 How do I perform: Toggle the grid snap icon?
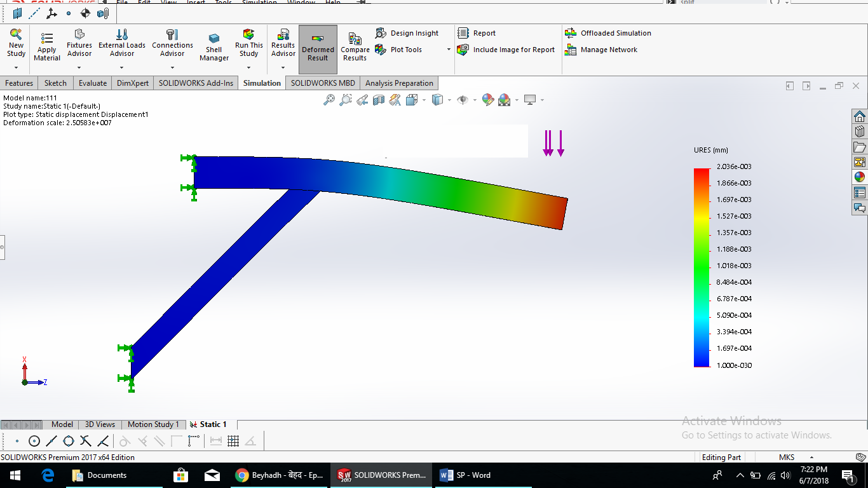point(233,441)
